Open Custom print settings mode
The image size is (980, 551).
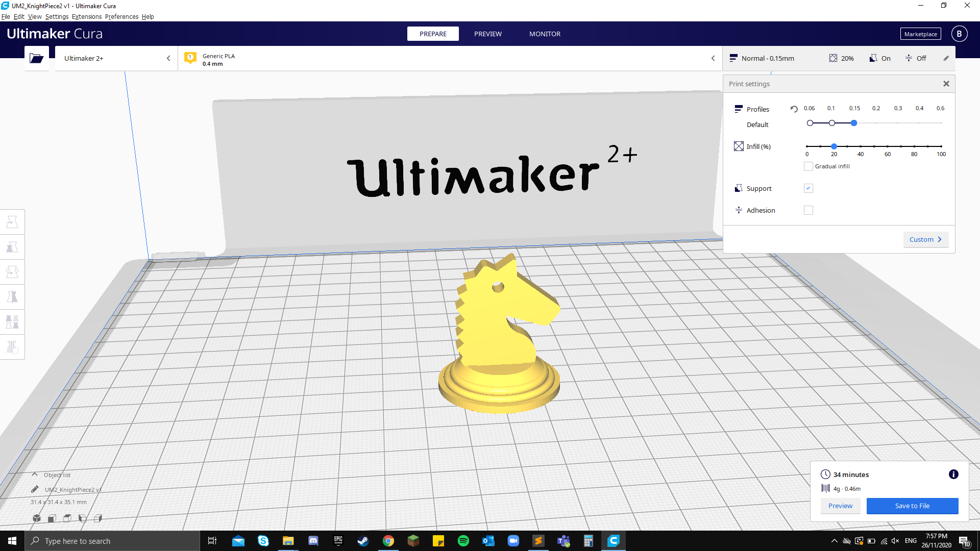click(x=926, y=239)
